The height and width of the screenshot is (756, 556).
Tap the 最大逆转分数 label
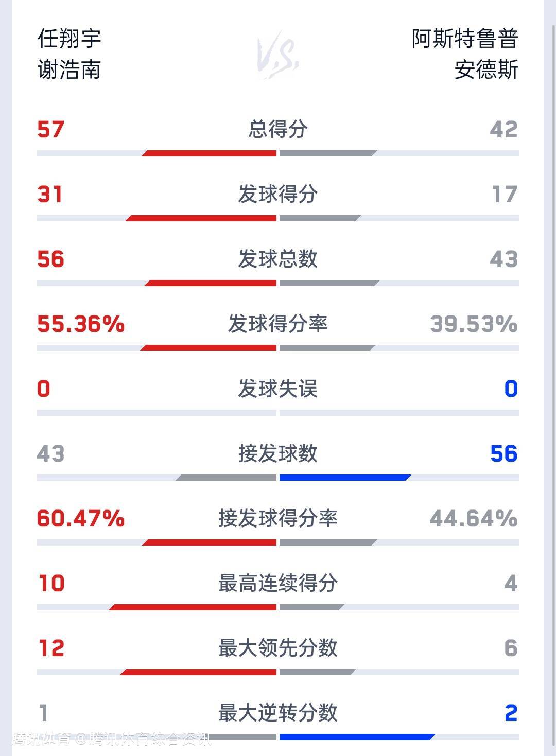tap(278, 713)
